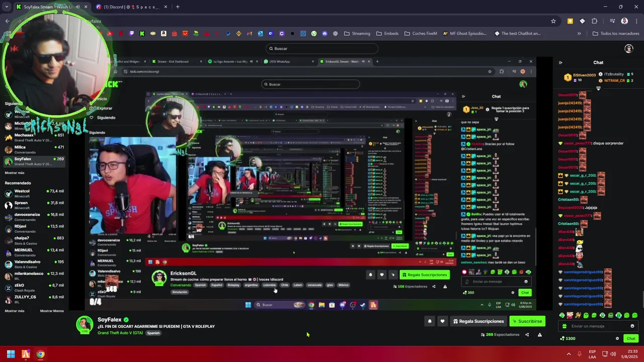The width and height of the screenshot is (644, 362).
Task: Click the 1300 channel points balance
Action: 568,338
